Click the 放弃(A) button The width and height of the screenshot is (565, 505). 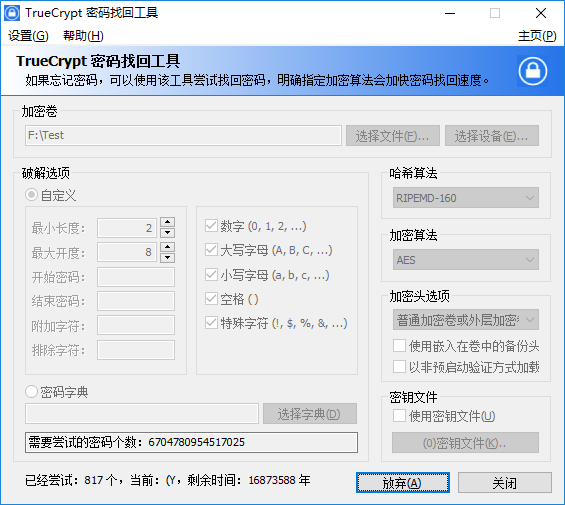403,483
